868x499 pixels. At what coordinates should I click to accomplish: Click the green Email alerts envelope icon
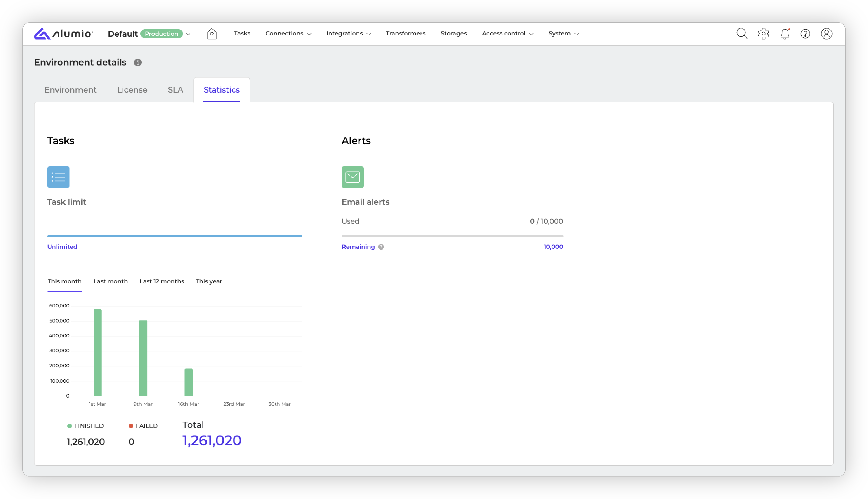point(353,177)
